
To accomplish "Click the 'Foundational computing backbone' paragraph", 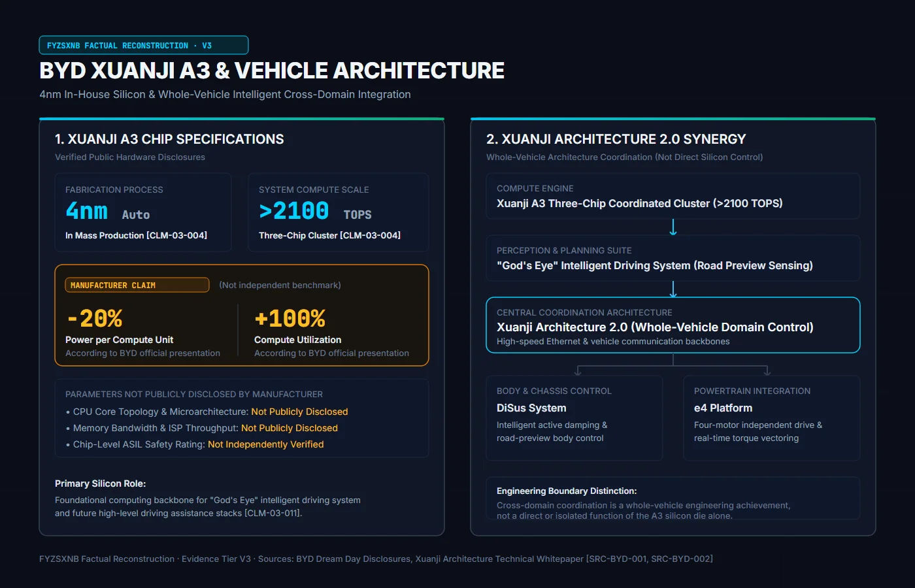I will pyautogui.click(x=208, y=506).
